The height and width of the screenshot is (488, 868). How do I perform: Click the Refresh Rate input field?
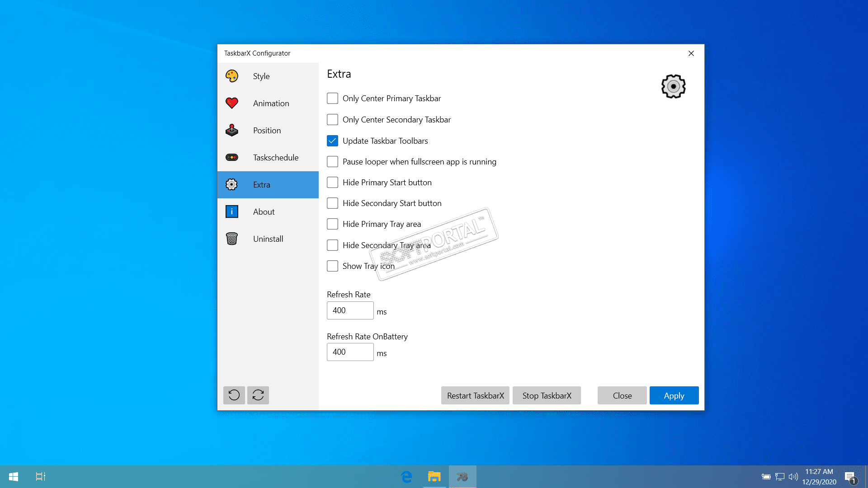point(350,310)
